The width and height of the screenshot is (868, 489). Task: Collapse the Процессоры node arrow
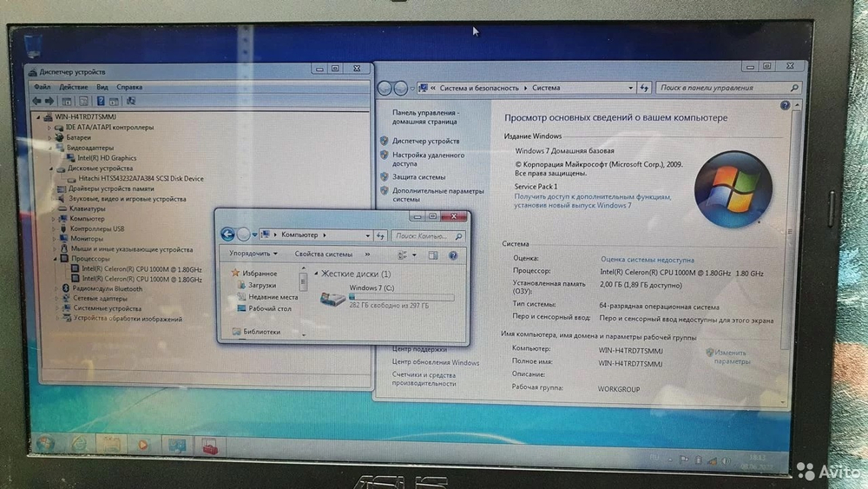click(x=56, y=259)
